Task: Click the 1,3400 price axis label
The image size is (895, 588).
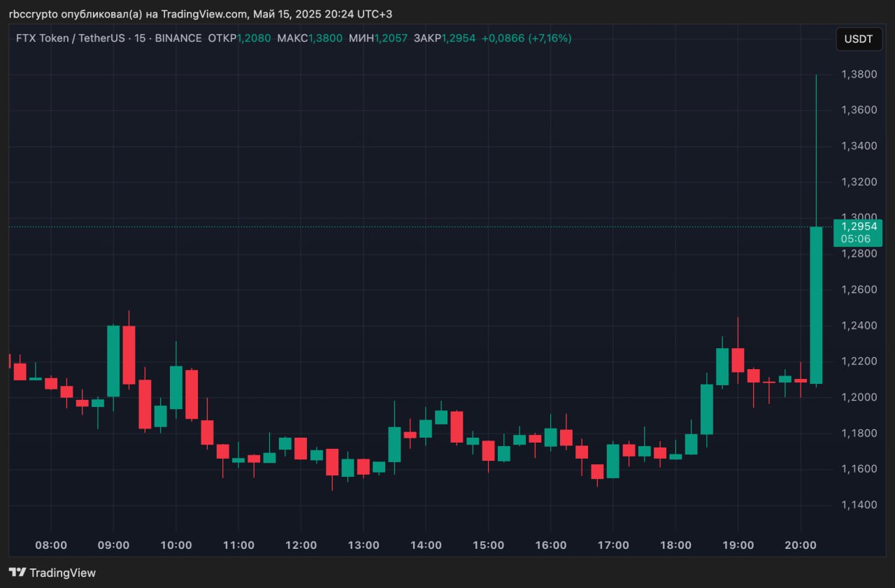Action: coord(859,146)
